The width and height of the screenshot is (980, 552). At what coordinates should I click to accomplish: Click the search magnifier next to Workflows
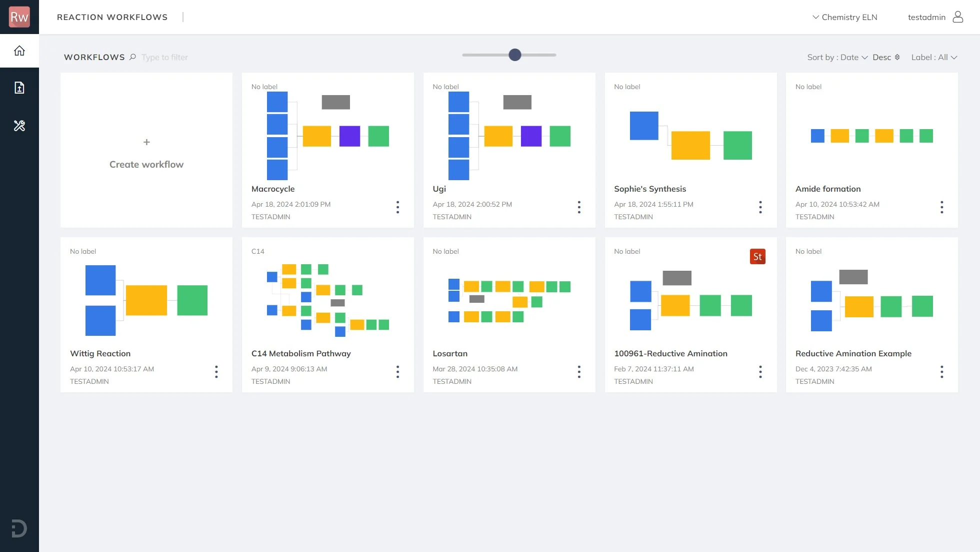coord(132,57)
